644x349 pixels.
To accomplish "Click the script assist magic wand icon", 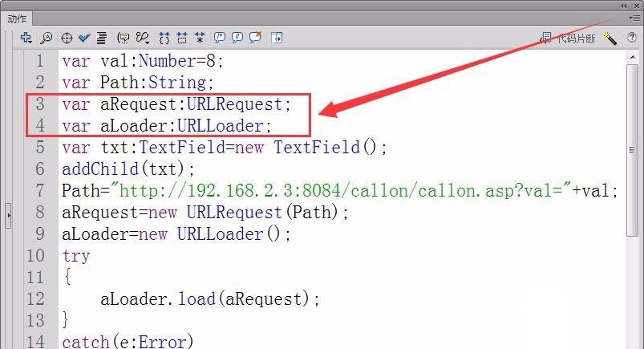I will point(610,39).
